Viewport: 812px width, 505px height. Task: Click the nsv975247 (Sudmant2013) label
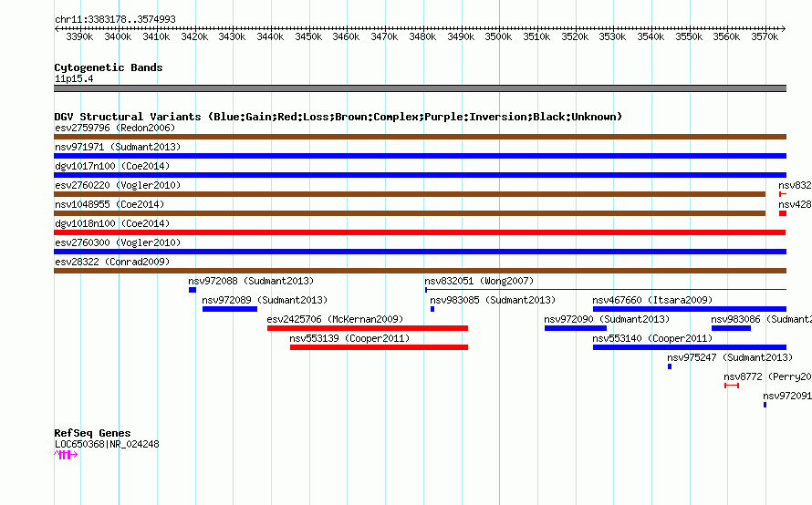(x=730, y=357)
